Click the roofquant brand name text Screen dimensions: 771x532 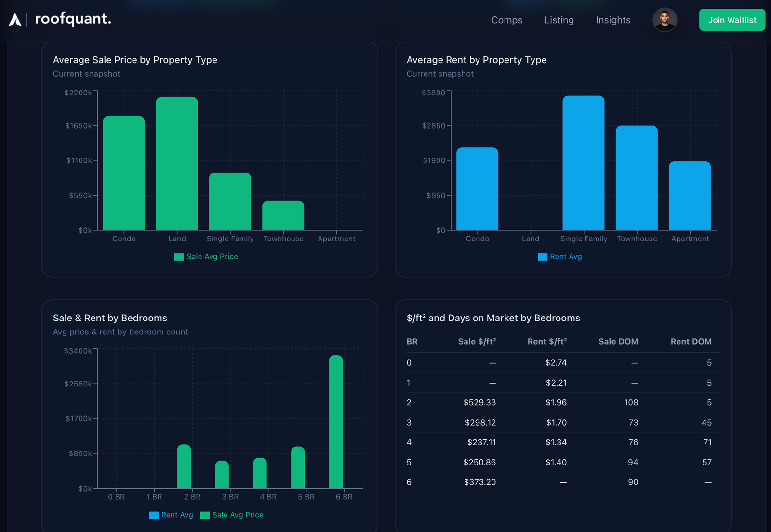pyautogui.click(x=73, y=19)
